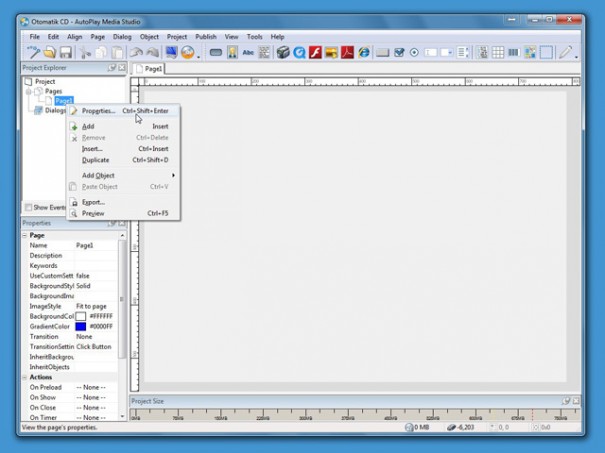Image resolution: width=605 pixels, height=453 pixels.
Task: Click the Undo arrow icon
Action: [x=136, y=52]
